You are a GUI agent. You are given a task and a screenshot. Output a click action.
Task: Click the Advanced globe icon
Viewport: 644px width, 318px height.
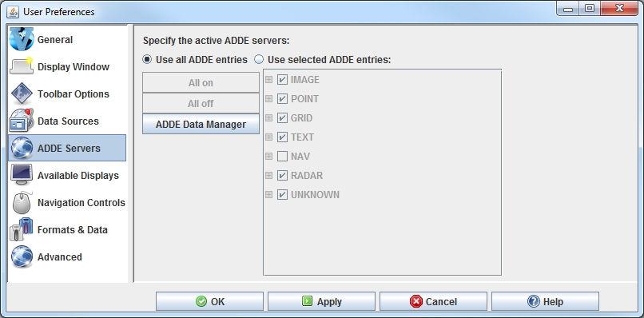(22, 256)
